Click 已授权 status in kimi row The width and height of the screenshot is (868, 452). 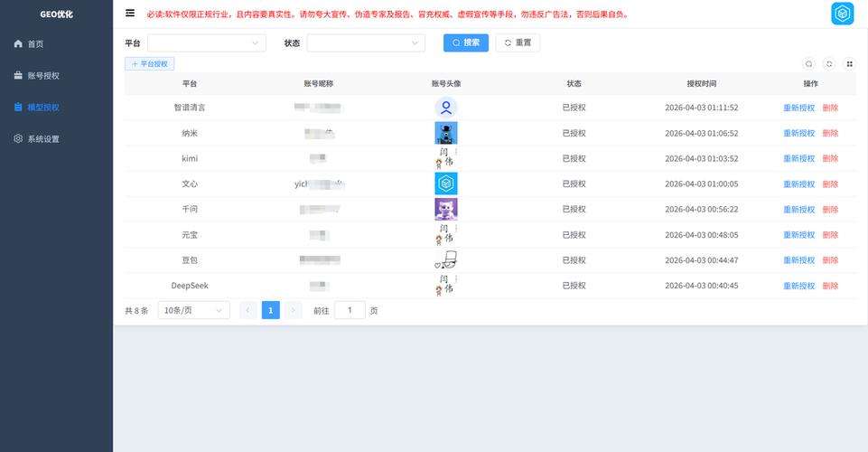574,158
